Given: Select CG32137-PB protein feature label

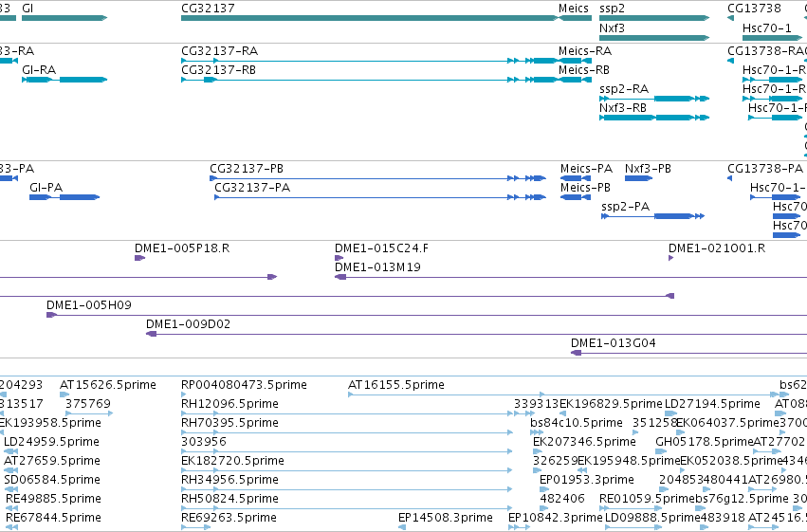Looking at the screenshot, I should click(x=246, y=169).
